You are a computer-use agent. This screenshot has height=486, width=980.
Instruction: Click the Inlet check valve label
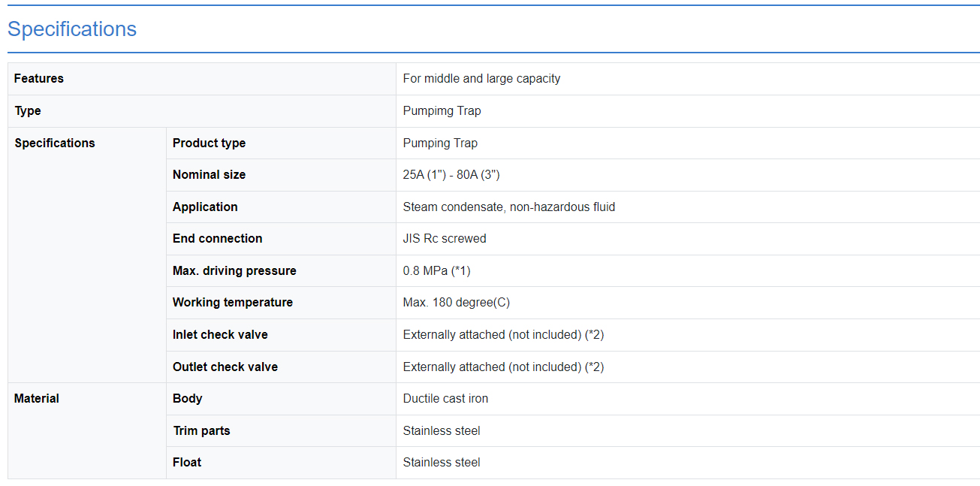(x=220, y=335)
